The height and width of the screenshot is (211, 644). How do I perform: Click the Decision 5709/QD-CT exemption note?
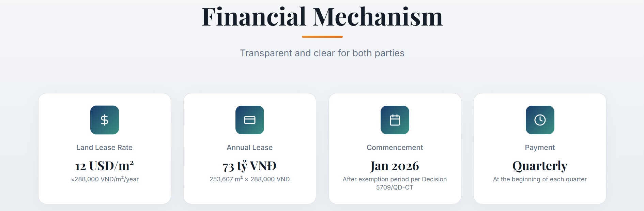coord(395,183)
